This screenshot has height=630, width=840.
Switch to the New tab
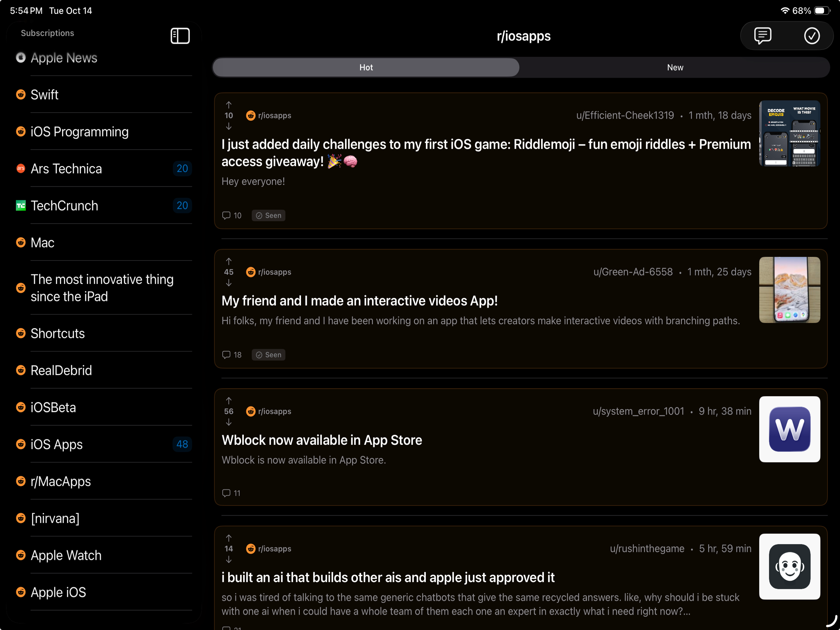[675, 67]
